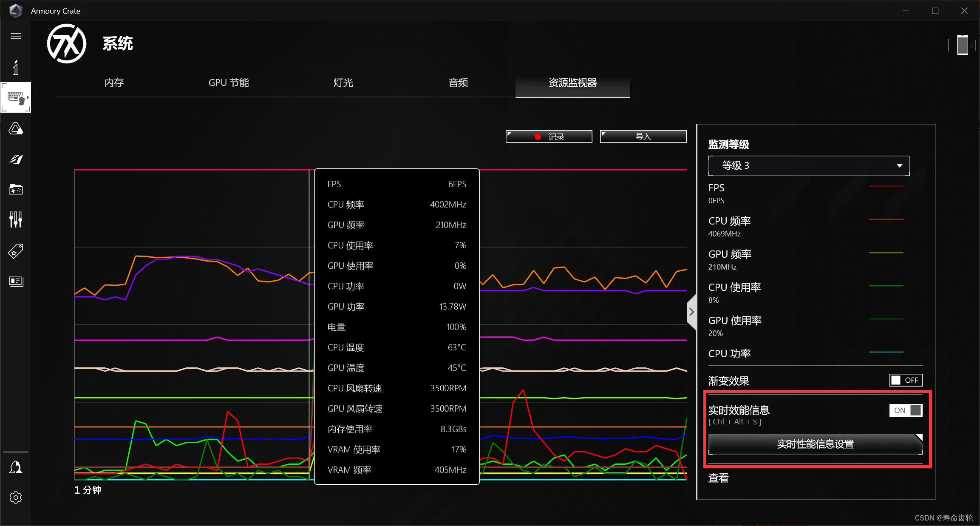Collapse the monitoring panel with the chevron
Image resolution: width=980 pixels, height=526 pixels.
[x=691, y=312]
